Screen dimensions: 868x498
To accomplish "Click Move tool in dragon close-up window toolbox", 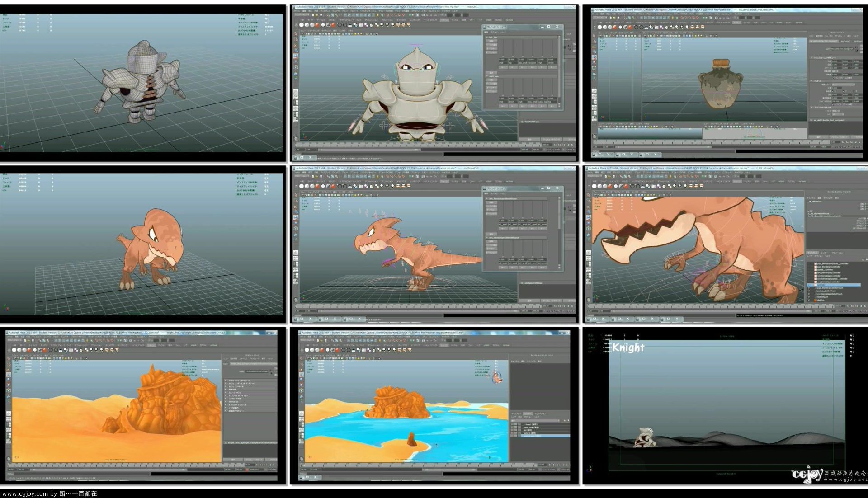I will tap(589, 211).
